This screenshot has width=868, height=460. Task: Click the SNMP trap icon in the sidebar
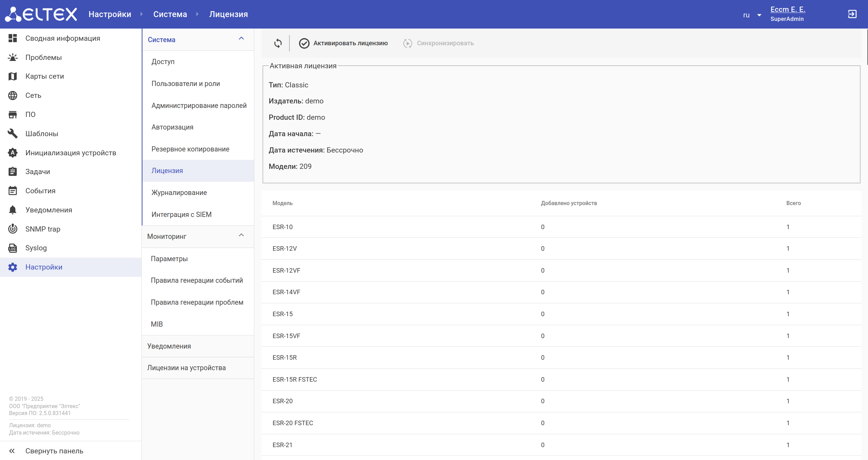[13, 229]
